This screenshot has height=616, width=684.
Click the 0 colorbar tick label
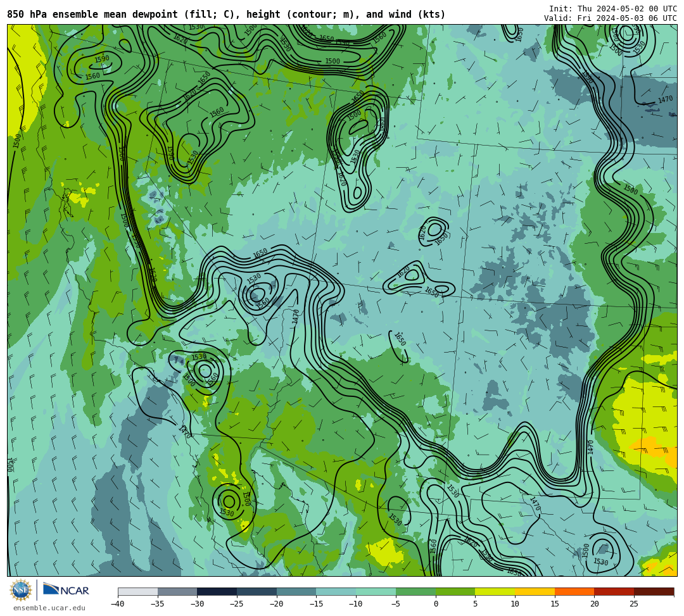coord(436,604)
